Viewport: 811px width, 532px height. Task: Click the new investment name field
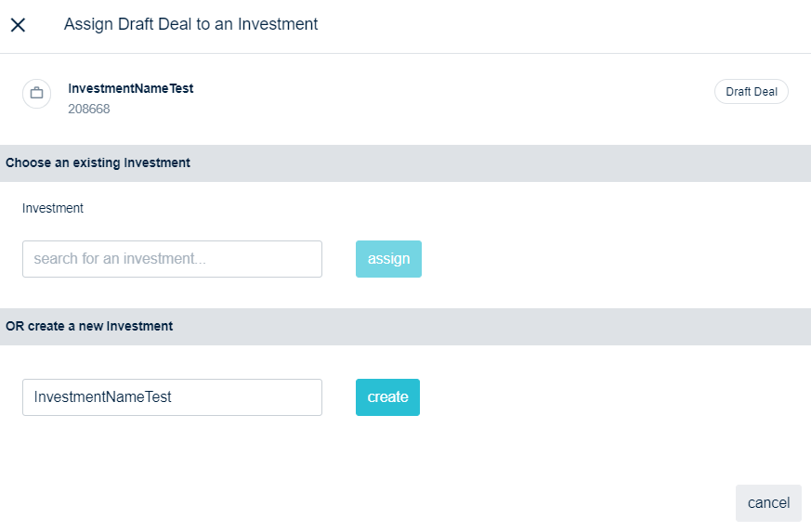point(172,397)
